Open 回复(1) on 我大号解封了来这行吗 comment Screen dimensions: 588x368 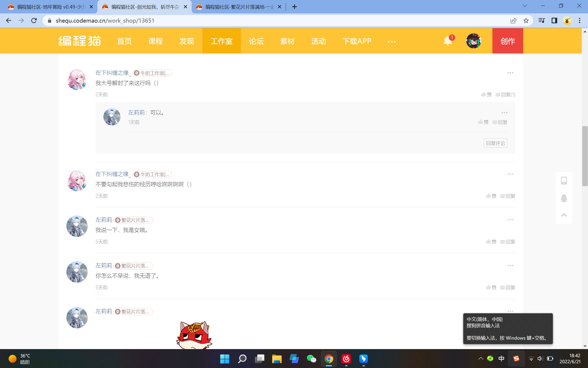point(505,94)
